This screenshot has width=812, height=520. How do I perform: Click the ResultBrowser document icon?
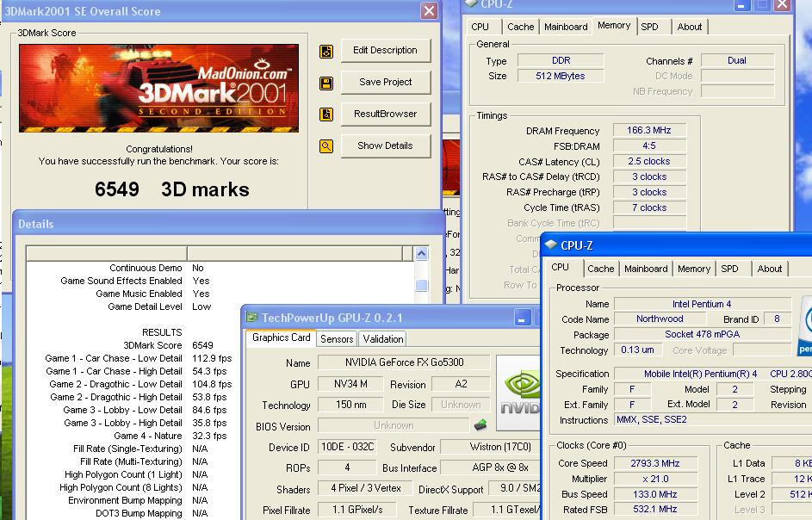pos(326,115)
